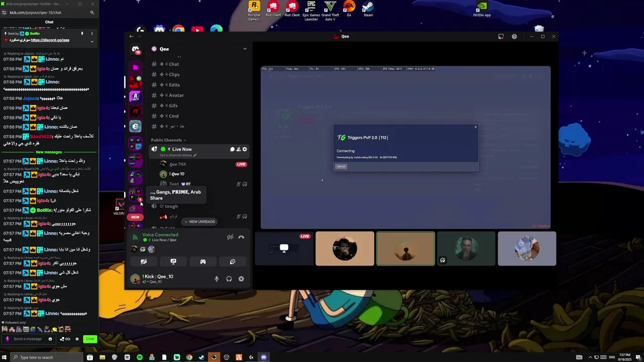The image size is (644, 362).
Task: Cancel the Triggers PvP connection
Action: click(x=341, y=166)
